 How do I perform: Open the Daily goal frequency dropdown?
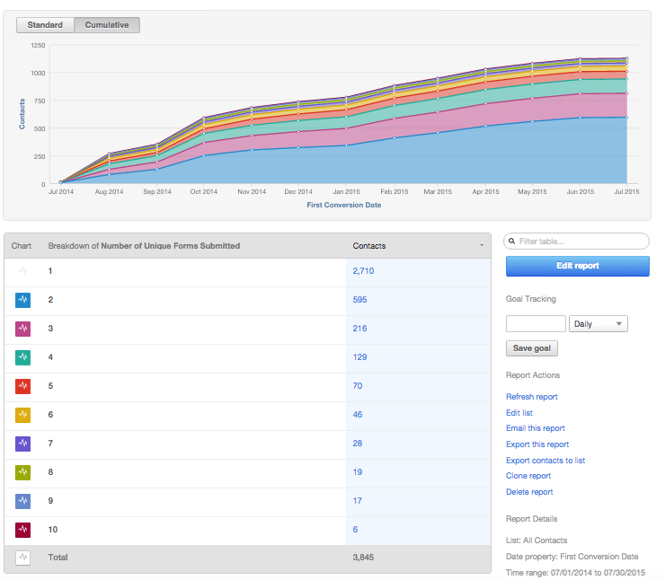[x=598, y=324]
